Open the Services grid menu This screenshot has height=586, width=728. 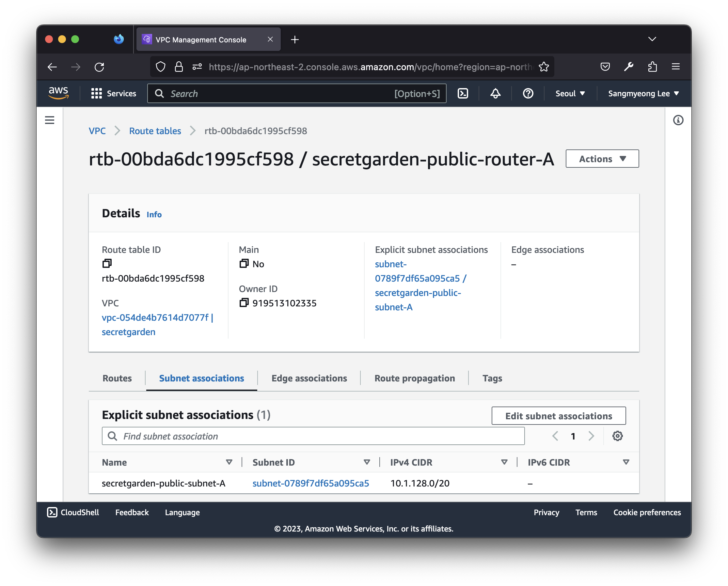tap(114, 94)
